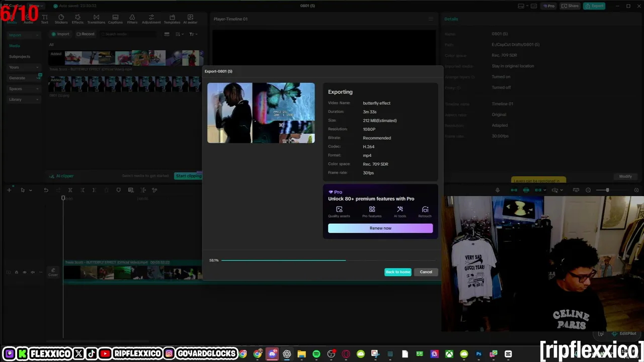Open the Filters panel
Screen dimensions: 644x362
(132, 19)
